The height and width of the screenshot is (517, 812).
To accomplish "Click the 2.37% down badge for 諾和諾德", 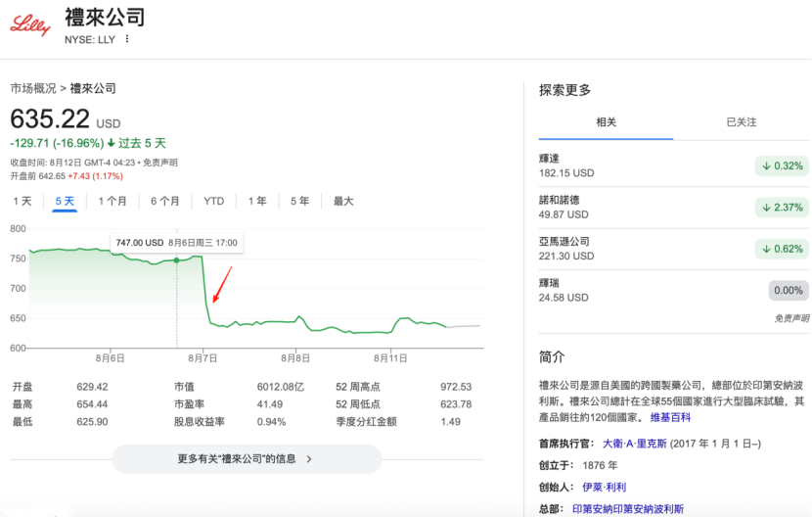I will [x=782, y=208].
